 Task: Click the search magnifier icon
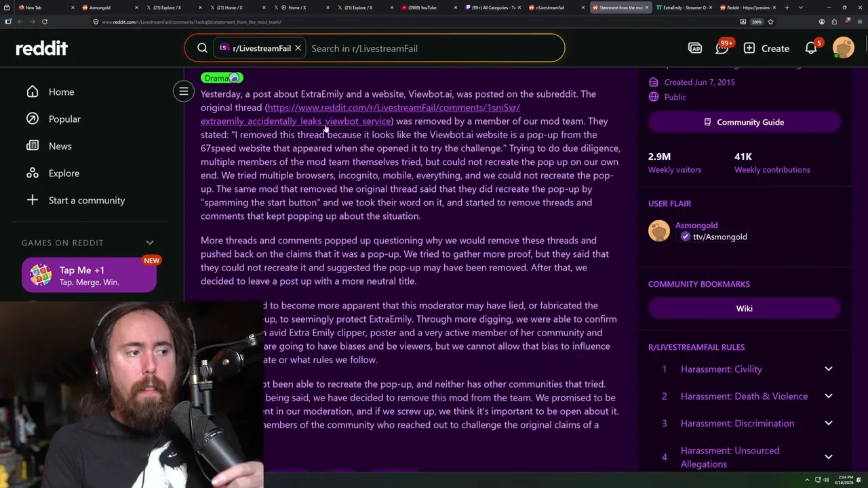(x=202, y=48)
